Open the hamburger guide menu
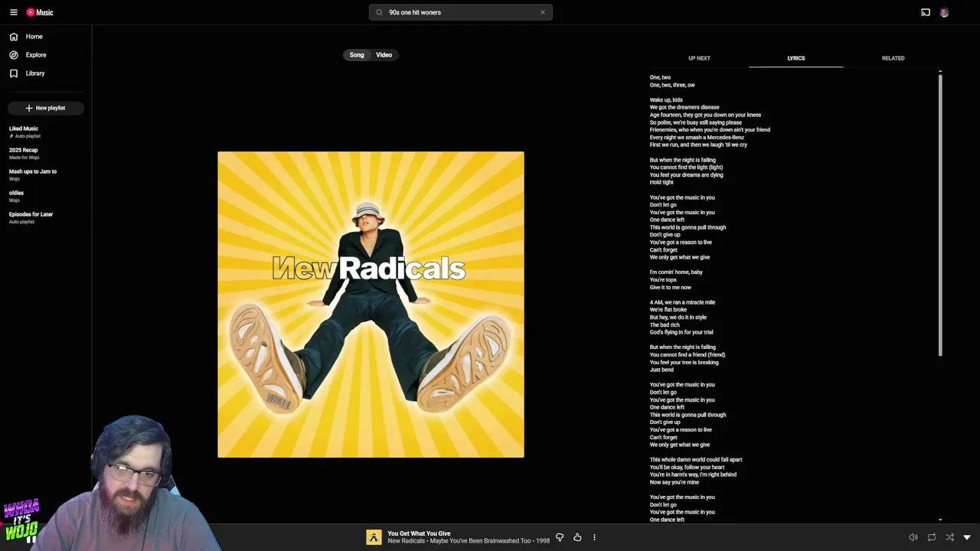Image resolution: width=980 pixels, height=551 pixels. click(x=13, y=12)
